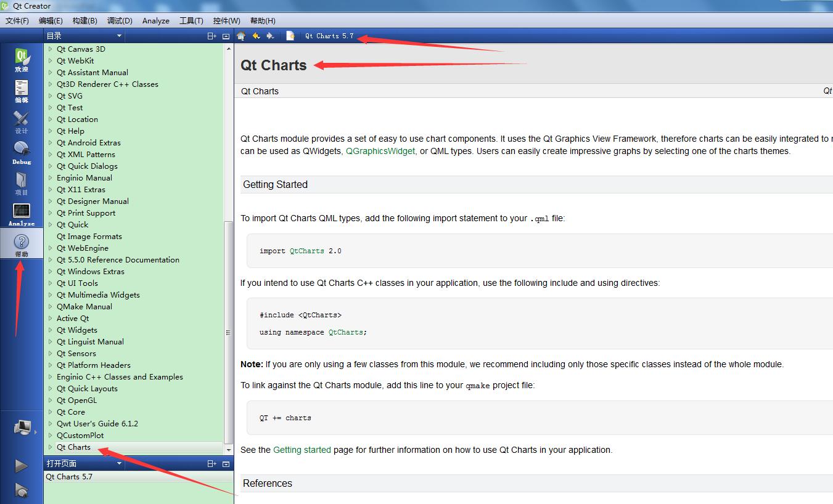Select the Qt OpenGL tree item
833x504 pixels.
[x=77, y=400]
